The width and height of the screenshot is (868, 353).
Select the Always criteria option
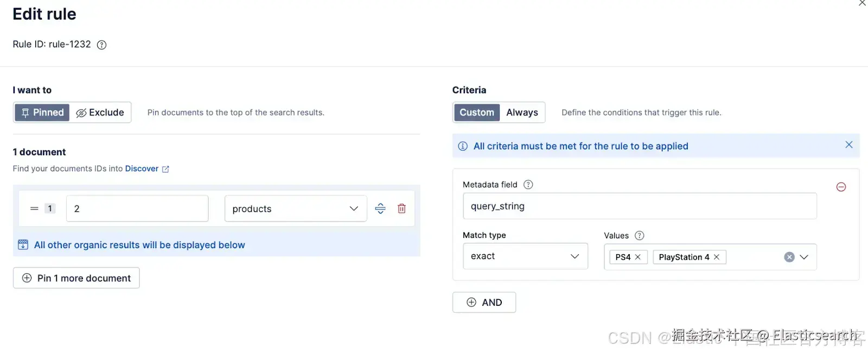click(522, 112)
